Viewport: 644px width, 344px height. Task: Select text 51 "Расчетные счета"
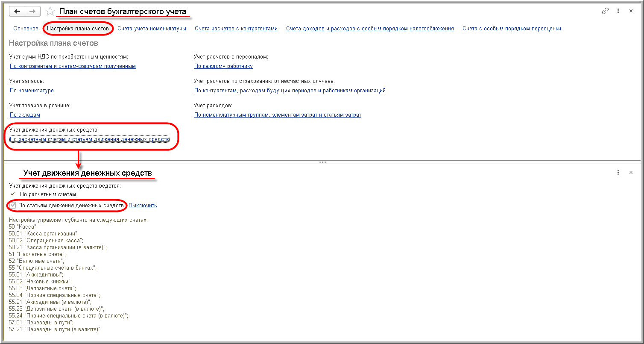point(37,254)
